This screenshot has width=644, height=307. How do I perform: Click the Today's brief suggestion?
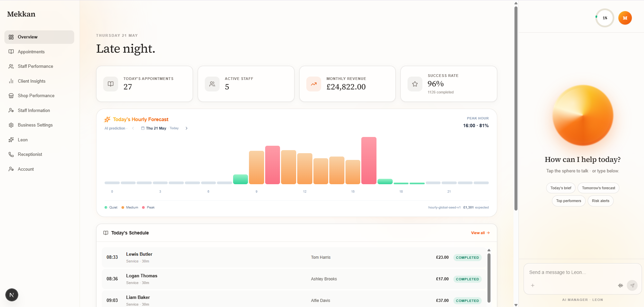pos(561,188)
